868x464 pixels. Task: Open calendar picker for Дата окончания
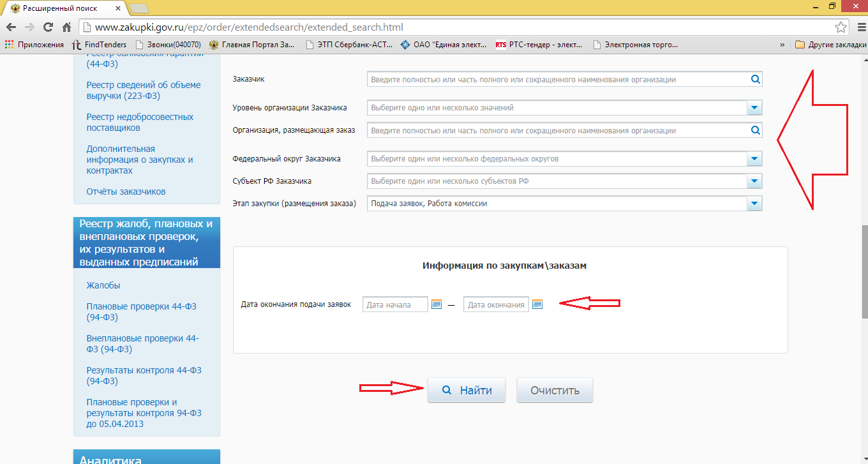[x=537, y=304]
